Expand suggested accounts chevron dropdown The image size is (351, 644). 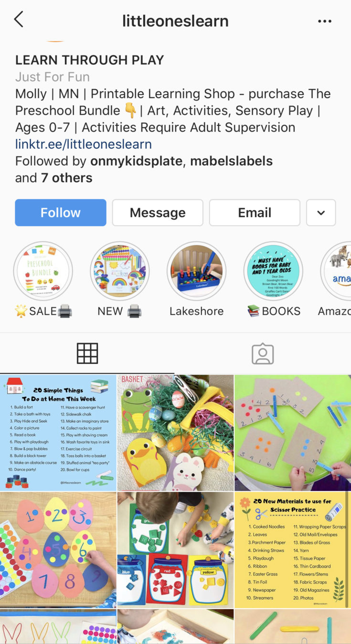(321, 213)
